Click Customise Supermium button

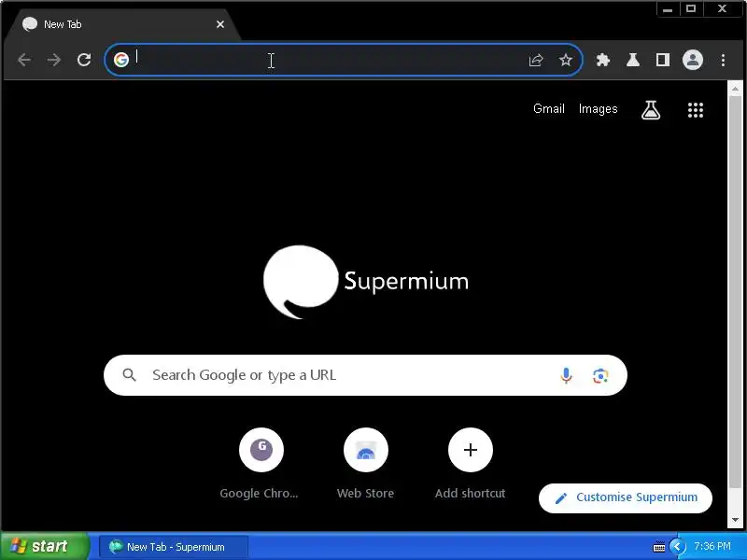pyautogui.click(x=625, y=498)
